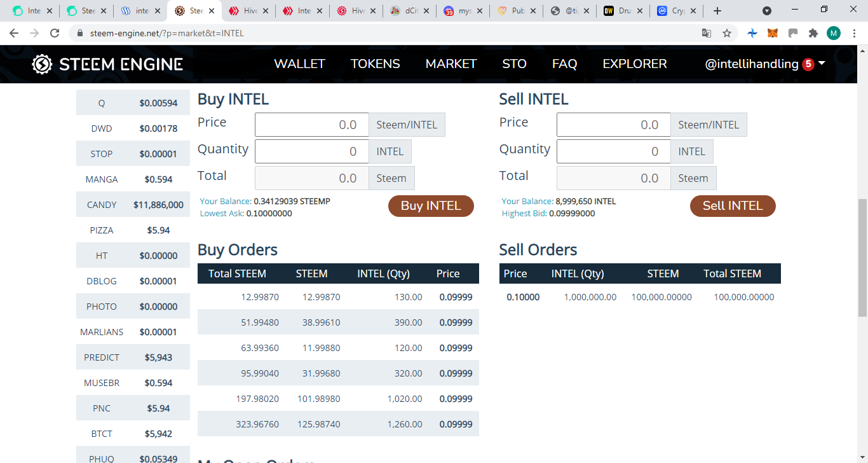This screenshot has width=868, height=463.
Task: Open the Chrome three-dot menu
Action: (854, 33)
